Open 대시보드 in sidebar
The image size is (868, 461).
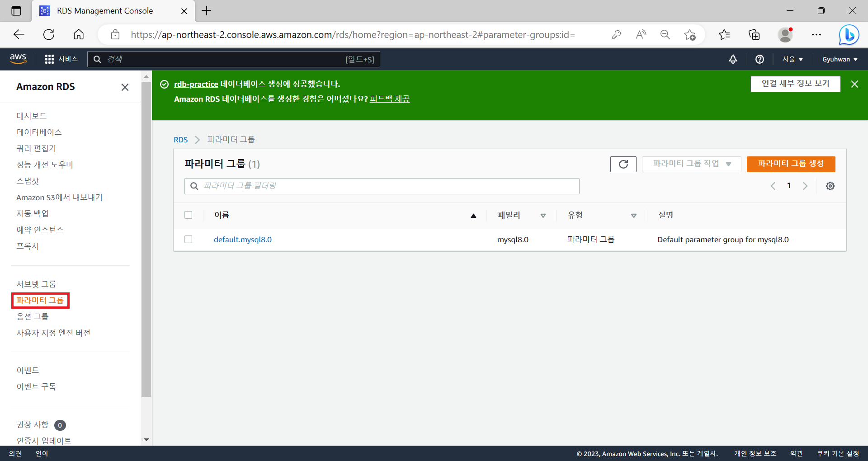[x=32, y=116]
